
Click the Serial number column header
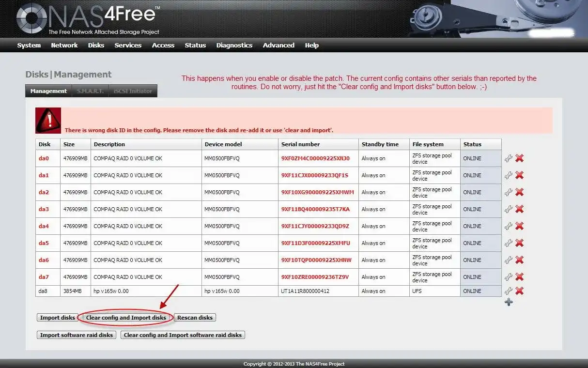pyautogui.click(x=318, y=144)
